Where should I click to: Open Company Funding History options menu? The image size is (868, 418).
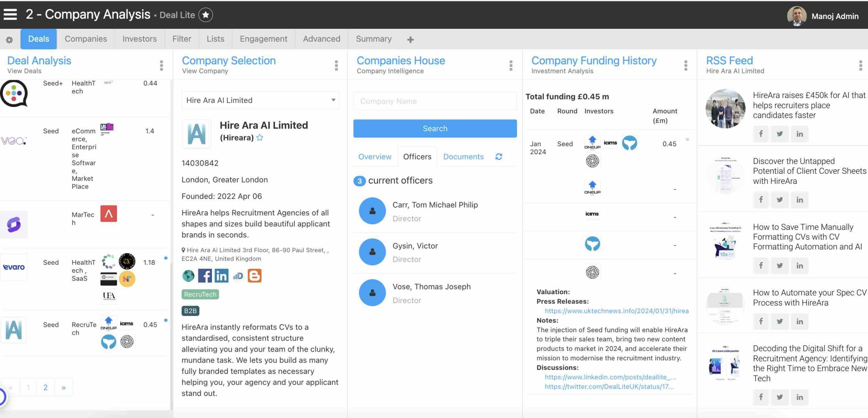[x=686, y=65]
